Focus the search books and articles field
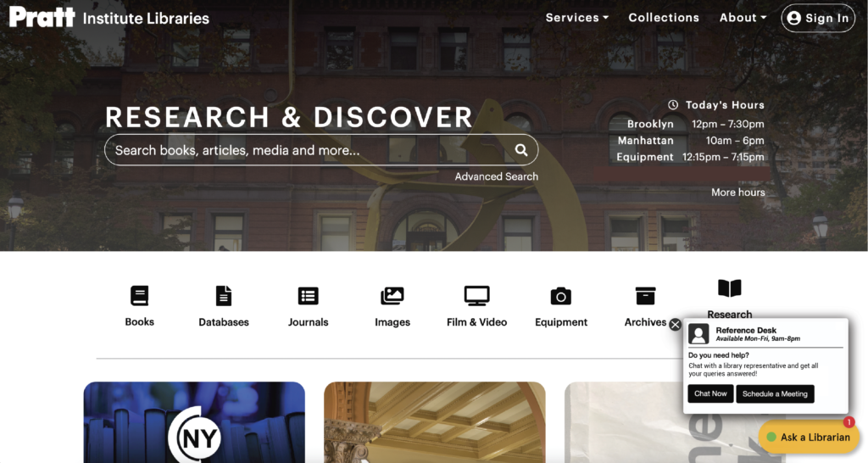868x463 pixels. (x=321, y=150)
